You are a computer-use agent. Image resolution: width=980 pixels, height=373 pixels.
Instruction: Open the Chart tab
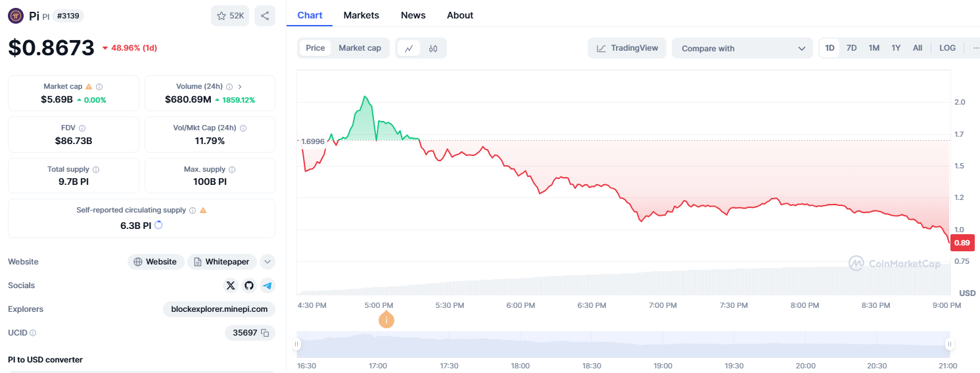pyautogui.click(x=310, y=15)
